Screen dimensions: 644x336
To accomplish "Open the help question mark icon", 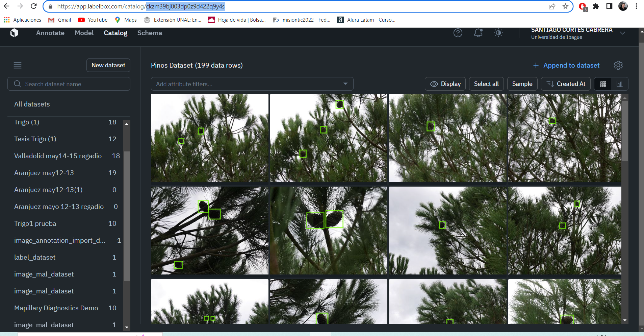I will [x=458, y=33].
